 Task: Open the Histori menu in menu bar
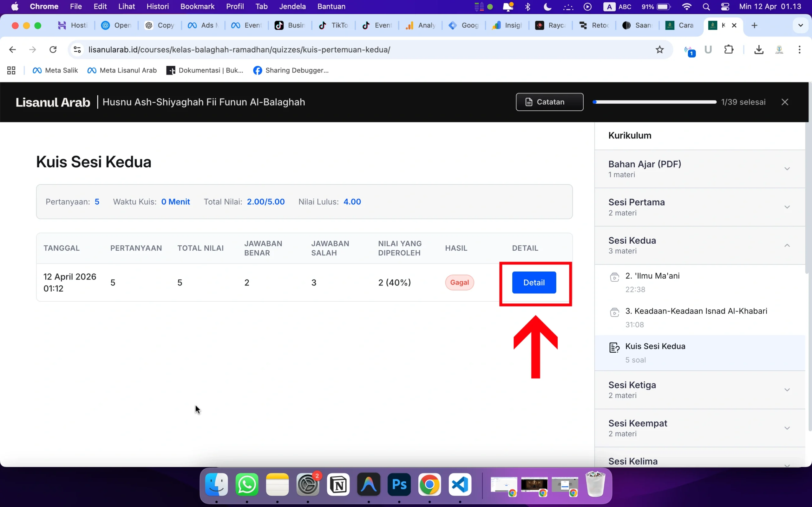(157, 6)
